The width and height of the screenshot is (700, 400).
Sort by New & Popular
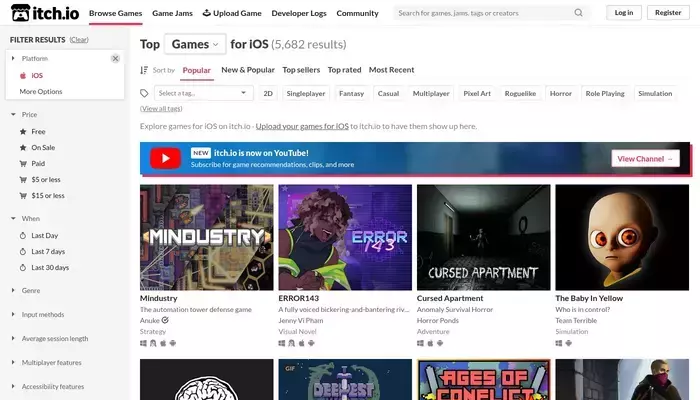(248, 70)
